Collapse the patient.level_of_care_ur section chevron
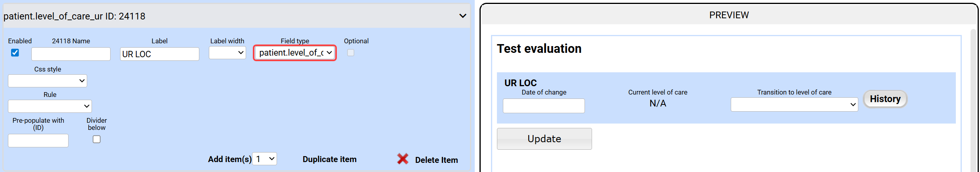980x172 pixels. coord(462,16)
